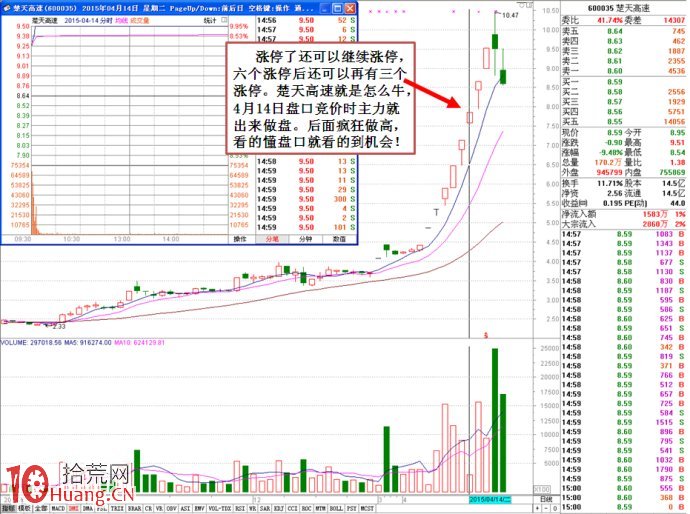The image size is (690, 514).
Task: Select the VR indicator tab
Action: tap(159, 508)
